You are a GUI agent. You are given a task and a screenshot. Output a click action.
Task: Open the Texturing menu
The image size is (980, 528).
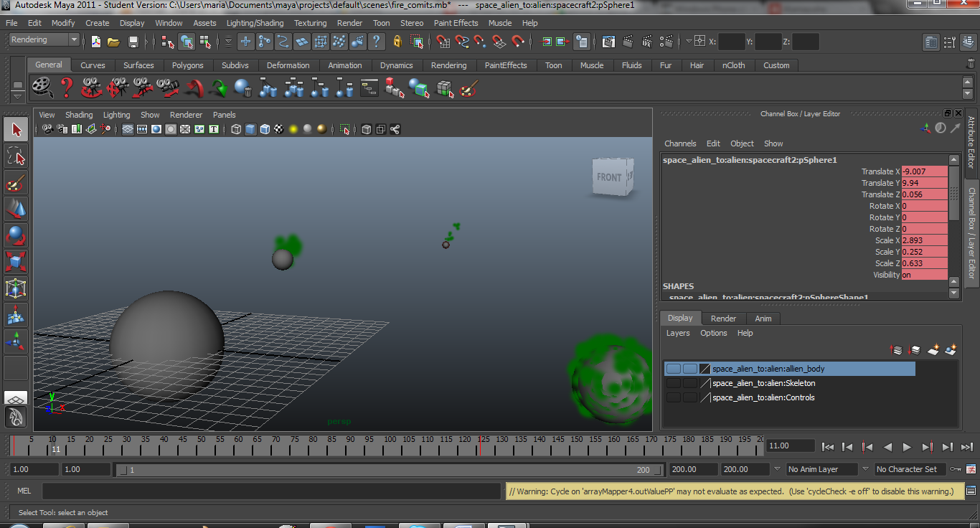[310, 23]
